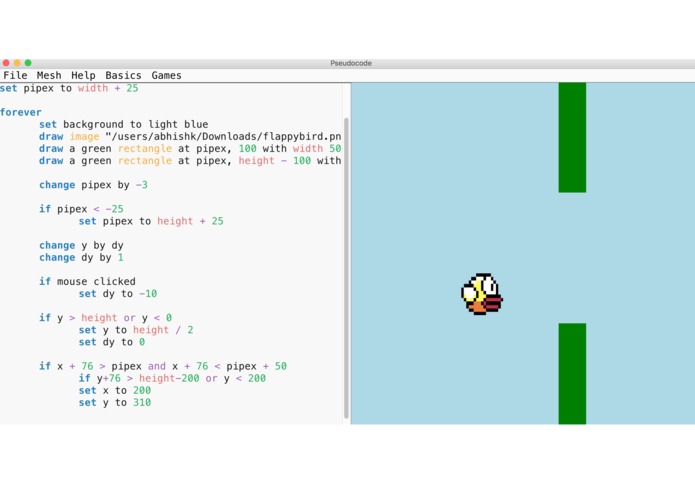Click the rectangle line containing 'height - 100'

[x=190, y=160]
